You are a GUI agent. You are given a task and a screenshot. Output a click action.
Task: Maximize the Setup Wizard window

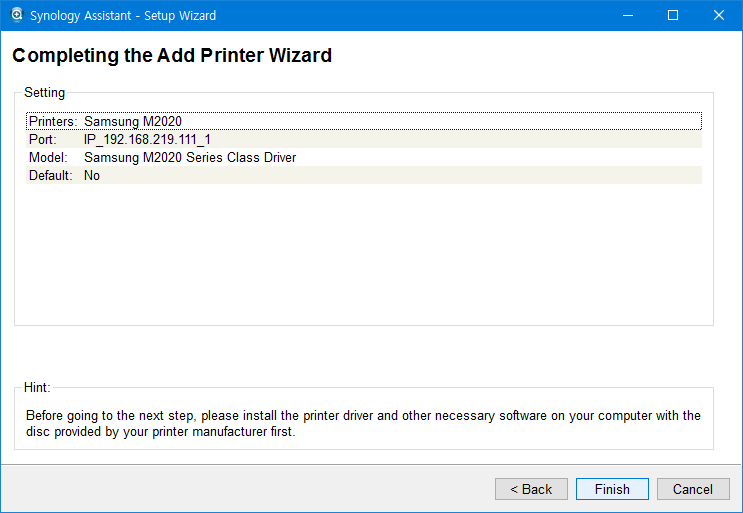673,15
